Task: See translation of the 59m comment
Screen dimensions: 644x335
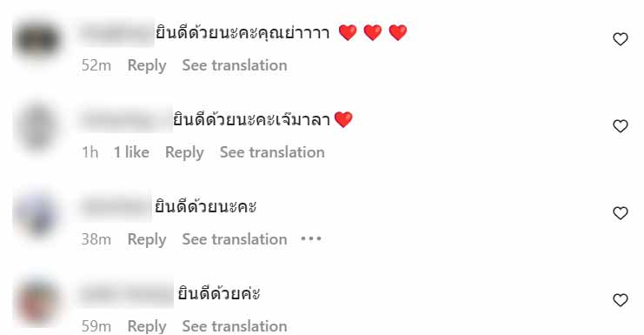Action: tap(235, 326)
